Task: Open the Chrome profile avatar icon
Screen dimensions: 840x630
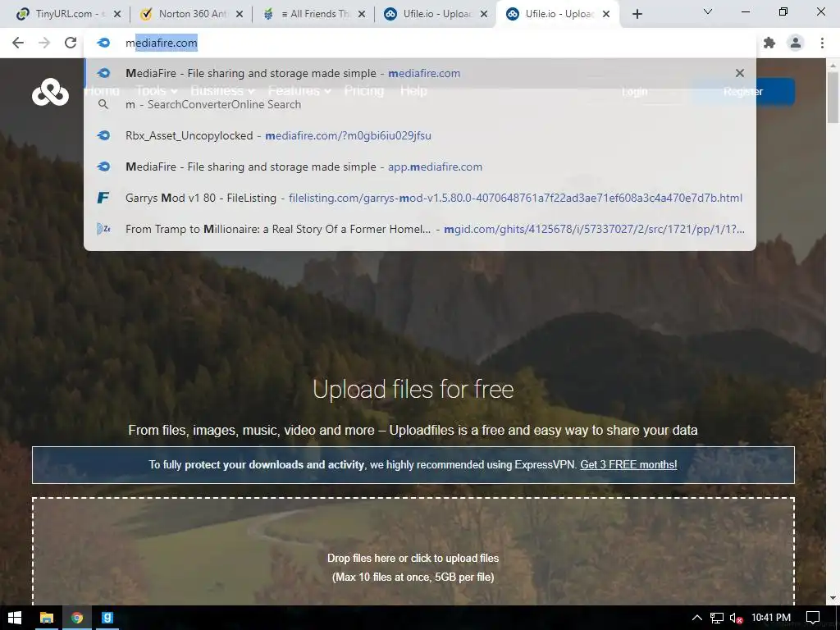Action: (796, 43)
